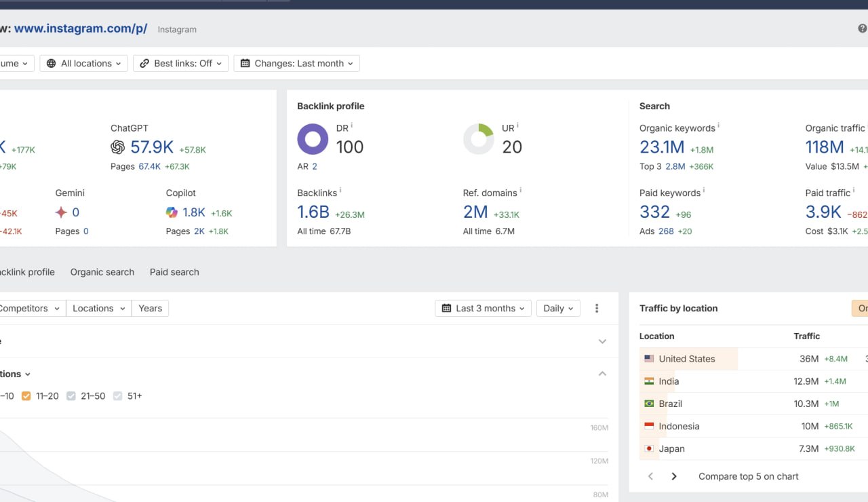Click the ChatGPT logo icon
This screenshot has height=502, width=868.
(117, 147)
